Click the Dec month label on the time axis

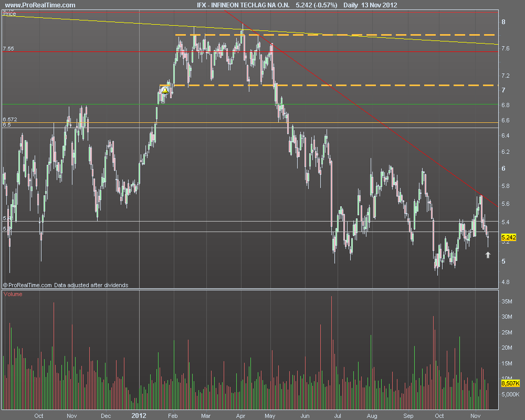pos(106,416)
